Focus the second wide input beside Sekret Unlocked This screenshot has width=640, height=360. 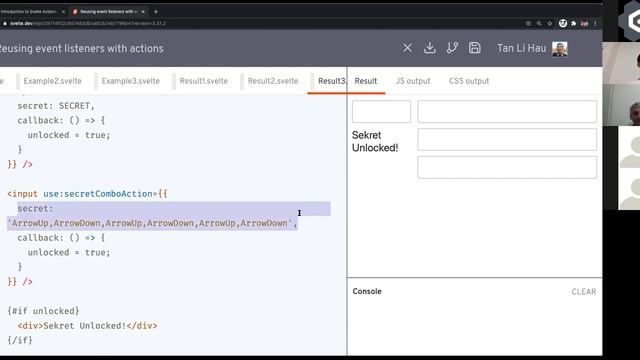point(507,140)
